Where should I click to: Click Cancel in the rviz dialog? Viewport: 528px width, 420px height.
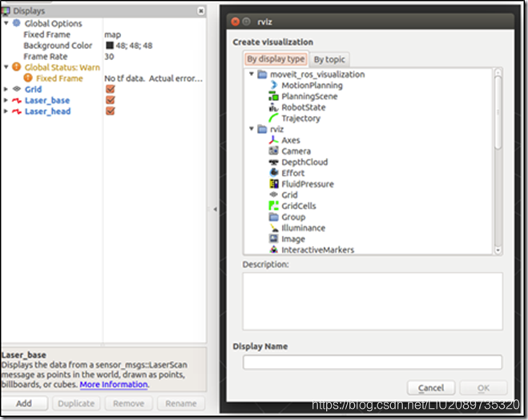(x=431, y=388)
